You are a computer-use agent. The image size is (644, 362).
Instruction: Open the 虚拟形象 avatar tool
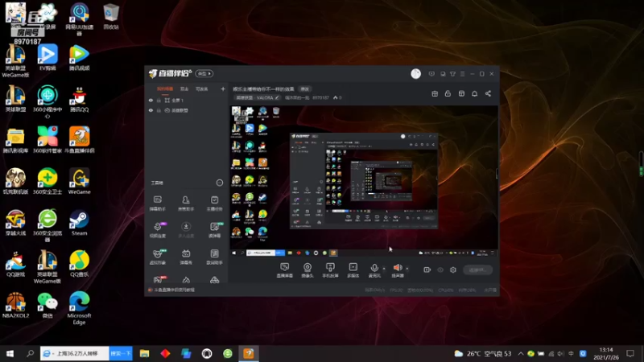point(158,257)
